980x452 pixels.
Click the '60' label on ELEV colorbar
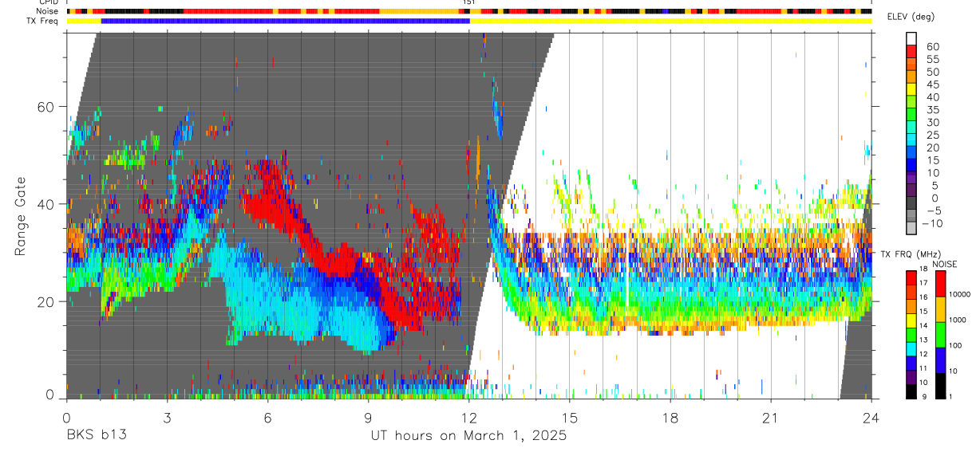(932, 47)
